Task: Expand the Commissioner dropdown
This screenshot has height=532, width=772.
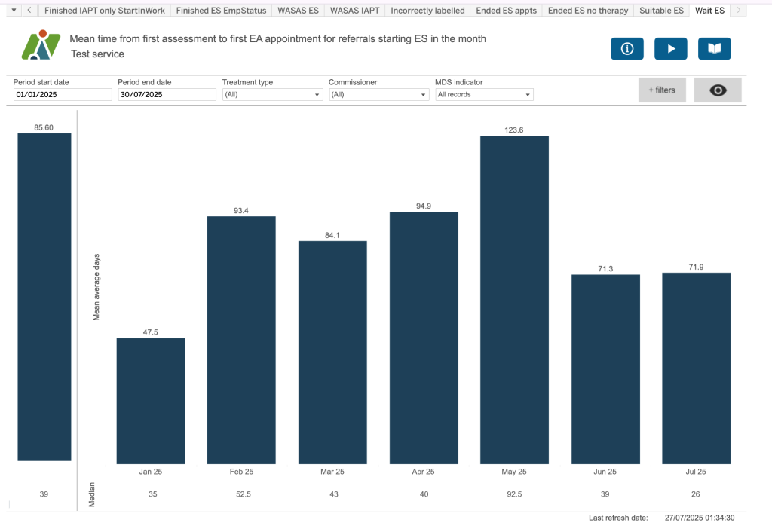Action: [x=378, y=95]
